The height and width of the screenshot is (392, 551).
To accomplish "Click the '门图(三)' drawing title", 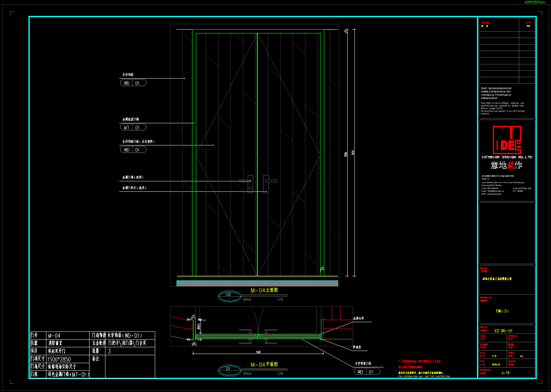I will coord(502,311).
